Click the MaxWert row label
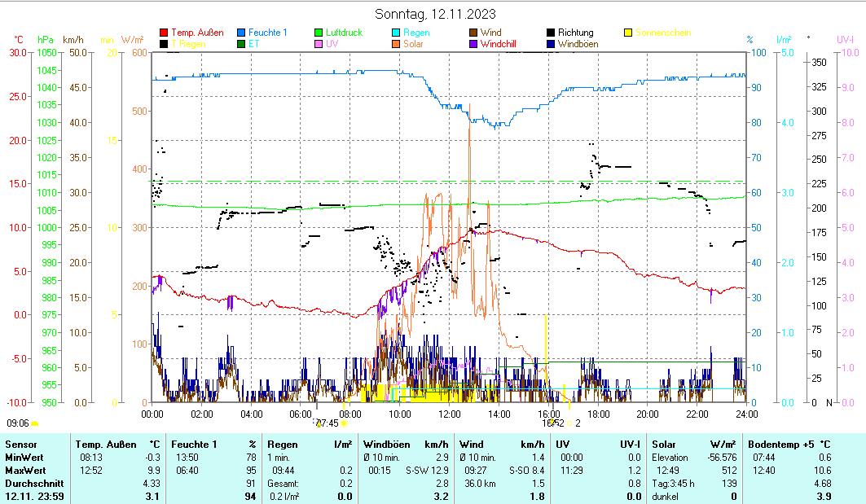 pyautogui.click(x=24, y=470)
